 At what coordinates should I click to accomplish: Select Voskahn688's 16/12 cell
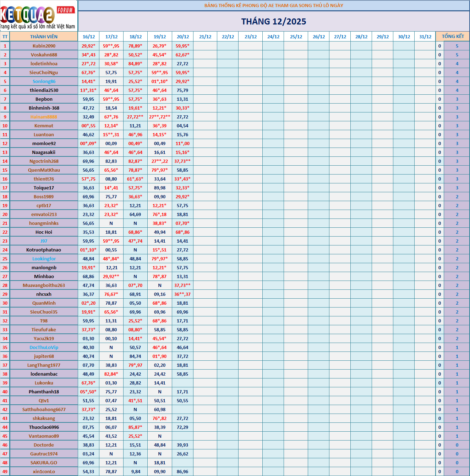88,55
